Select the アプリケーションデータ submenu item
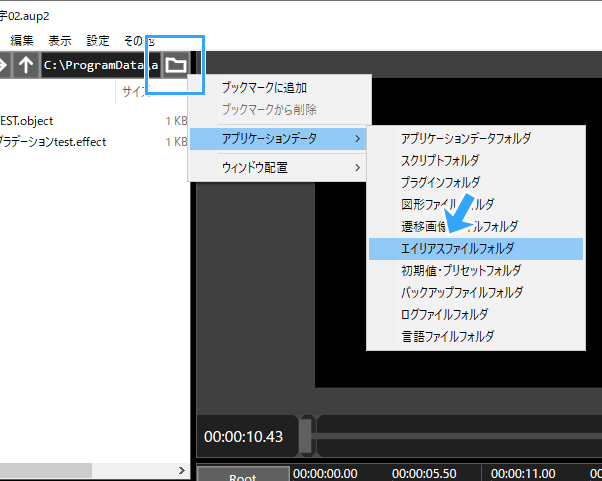Viewport: 602px width, 481px height. tap(278, 138)
